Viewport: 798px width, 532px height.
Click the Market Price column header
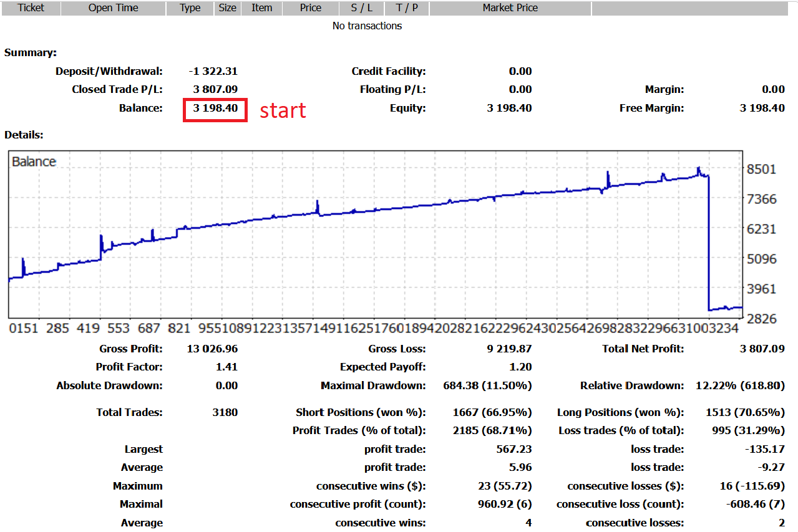click(x=510, y=8)
